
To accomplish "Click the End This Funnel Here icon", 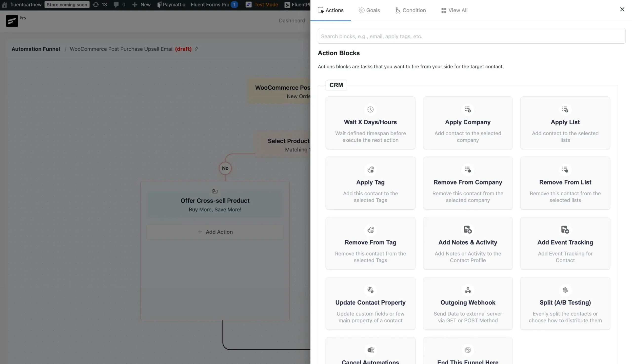I will tap(468, 350).
